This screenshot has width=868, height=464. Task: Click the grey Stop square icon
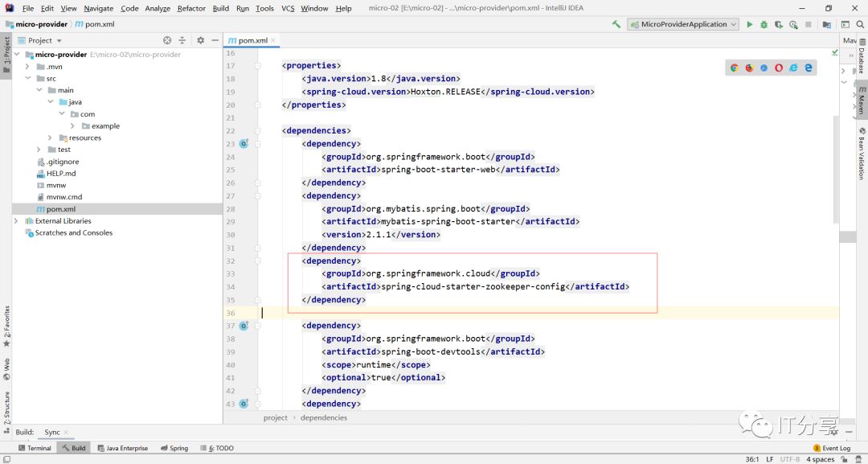809,24
